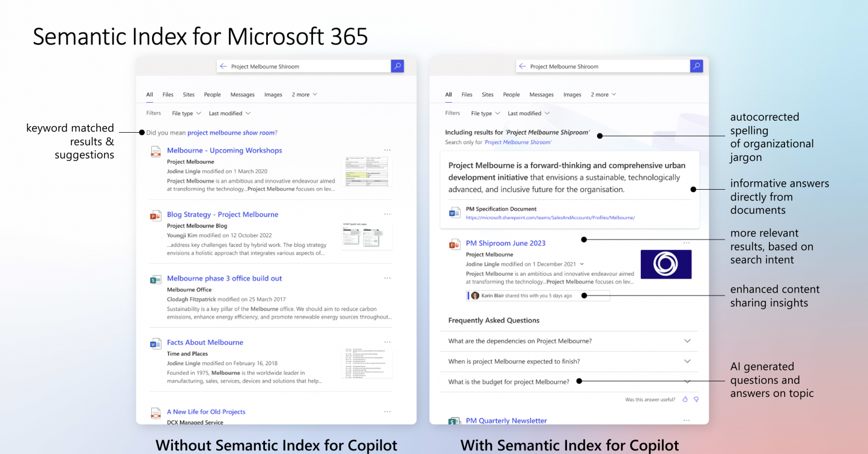This screenshot has width=868, height=454.
Task: Click the thumbs down feedback icon
Action: 696,399
